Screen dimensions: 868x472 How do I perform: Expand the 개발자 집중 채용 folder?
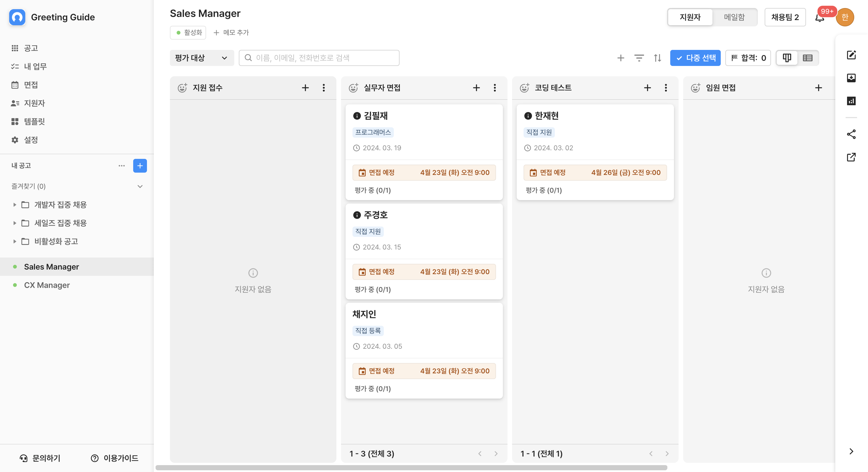[x=15, y=205]
